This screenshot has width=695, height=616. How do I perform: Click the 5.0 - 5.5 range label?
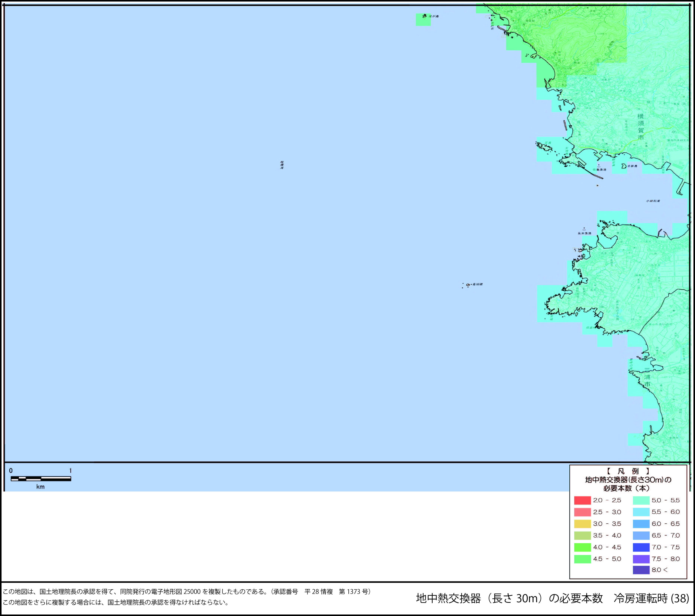click(x=666, y=500)
